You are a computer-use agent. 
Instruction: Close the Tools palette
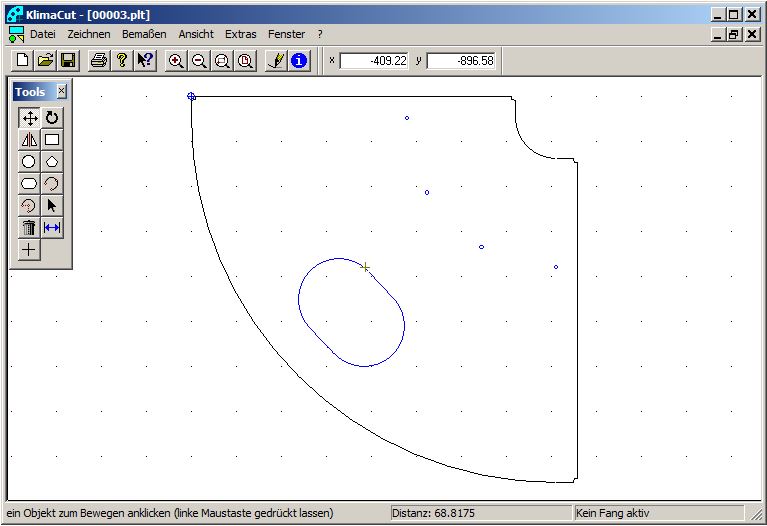pyautogui.click(x=61, y=91)
